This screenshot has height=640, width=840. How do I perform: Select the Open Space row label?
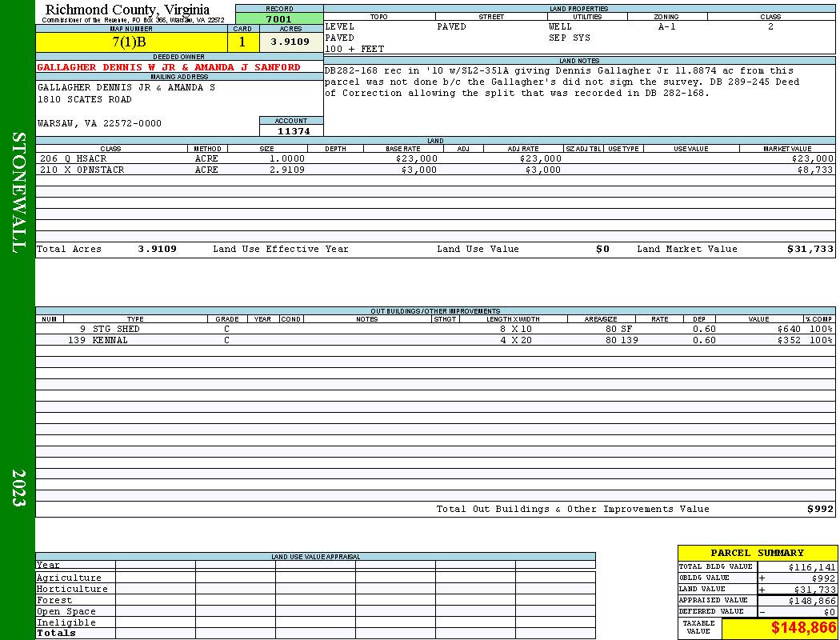point(66,612)
